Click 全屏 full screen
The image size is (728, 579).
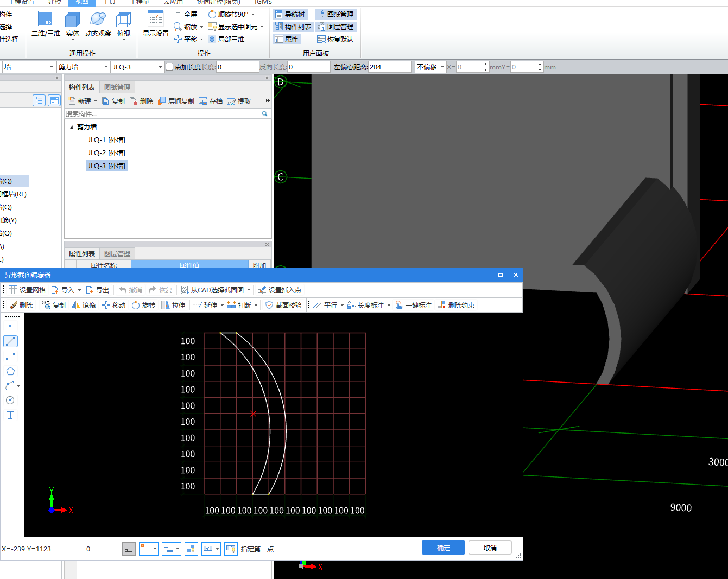coord(185,14)
